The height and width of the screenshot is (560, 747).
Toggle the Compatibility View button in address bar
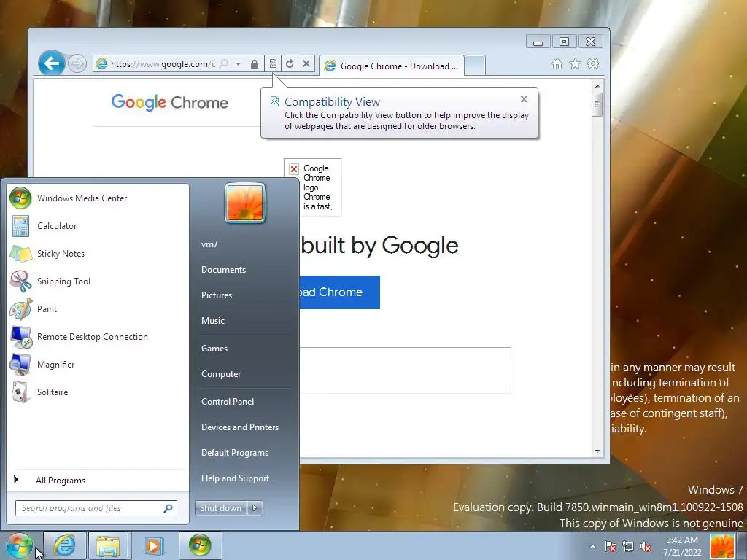[273, 64]
